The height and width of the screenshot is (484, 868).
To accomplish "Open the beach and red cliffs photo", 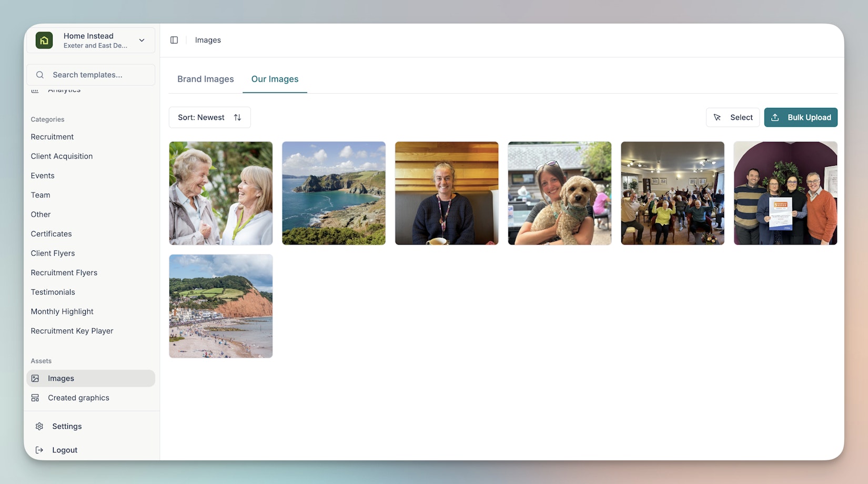I will tap(221, 306).
